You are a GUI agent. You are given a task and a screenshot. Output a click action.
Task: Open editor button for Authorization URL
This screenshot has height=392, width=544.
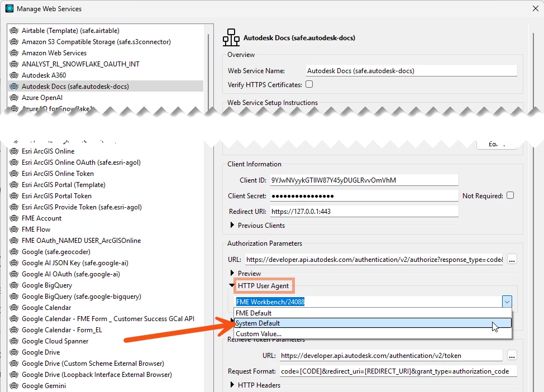tap(512, 260)
